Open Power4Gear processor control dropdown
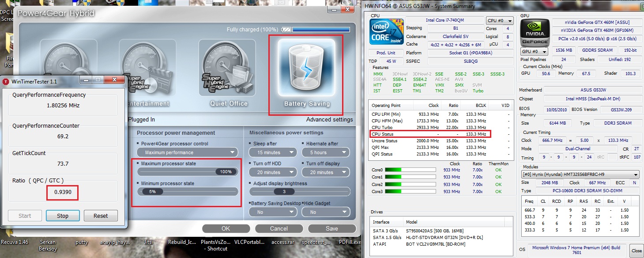 (188, 152)
